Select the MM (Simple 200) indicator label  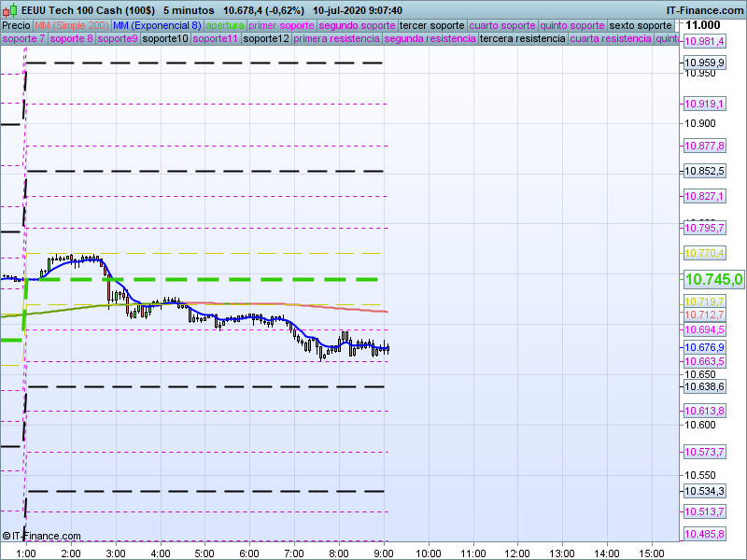click(x=71, y=25)
